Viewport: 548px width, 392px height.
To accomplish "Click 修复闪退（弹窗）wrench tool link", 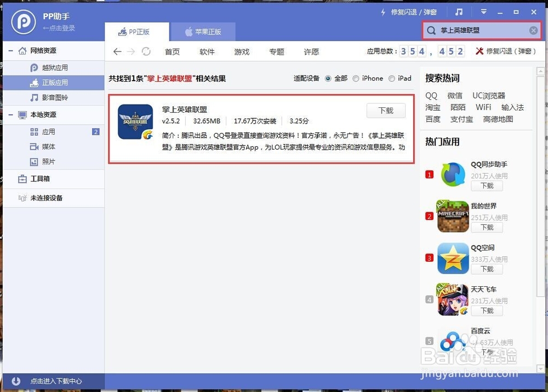I will click(506, 51).
